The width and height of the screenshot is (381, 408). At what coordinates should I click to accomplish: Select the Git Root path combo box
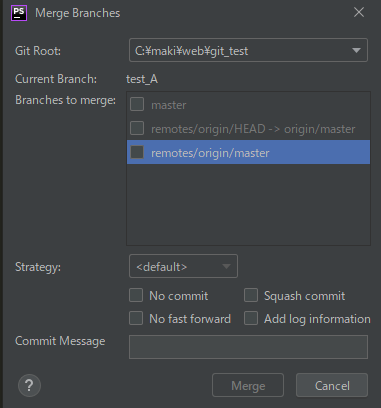pos(248,50)
